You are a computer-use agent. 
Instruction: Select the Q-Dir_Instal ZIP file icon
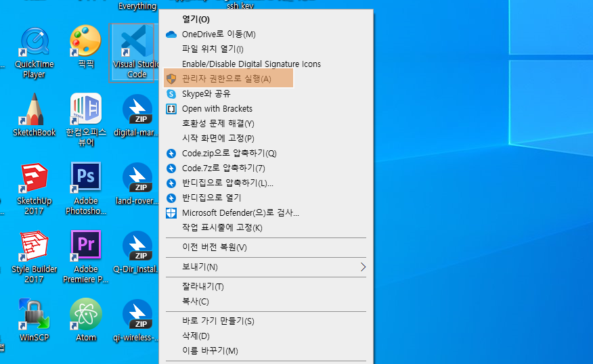(137, 252)
